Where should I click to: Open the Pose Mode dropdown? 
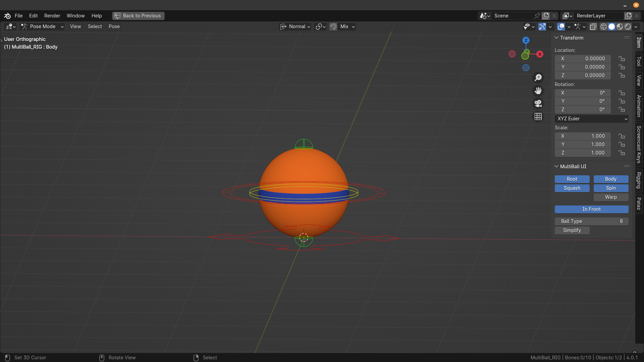tap(43, 26)
